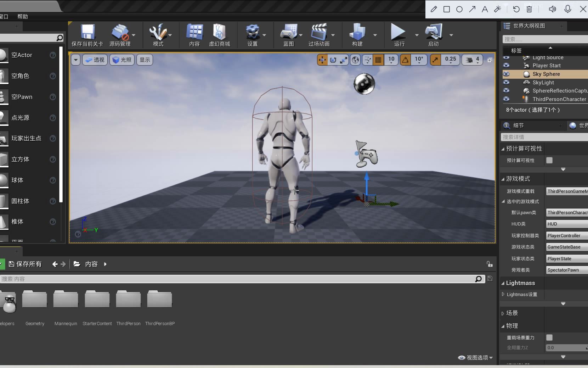This screenshot has height=368, width=588.
Task: Hide the Sky Sphere with its eye toggle
Action: point(507,74)
